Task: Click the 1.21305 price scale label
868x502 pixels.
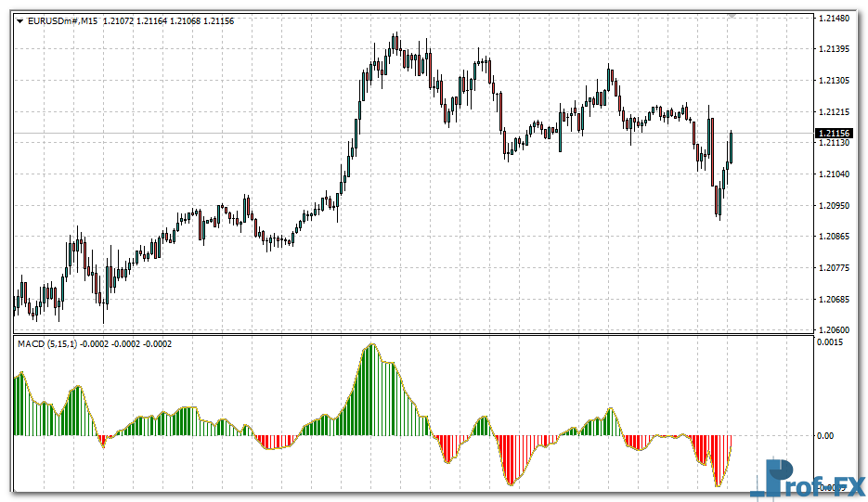Action: click(834, 81)
